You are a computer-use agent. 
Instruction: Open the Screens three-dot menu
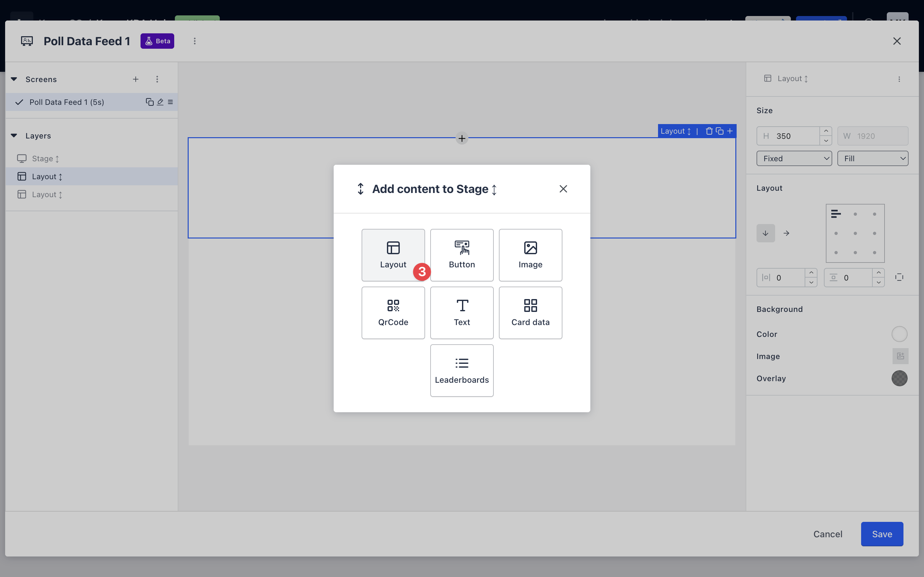point(157,79)
